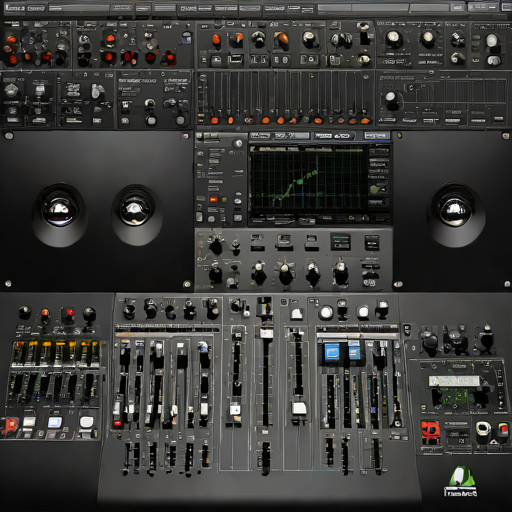Screen dimensions: 512x512
Task: Click the larger blue lit button in the lower-right fader bank
Action: tap(332, 353)
